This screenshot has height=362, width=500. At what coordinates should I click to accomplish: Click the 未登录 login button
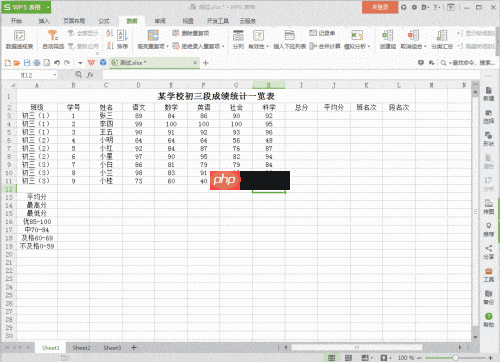[x=380, y=7]
